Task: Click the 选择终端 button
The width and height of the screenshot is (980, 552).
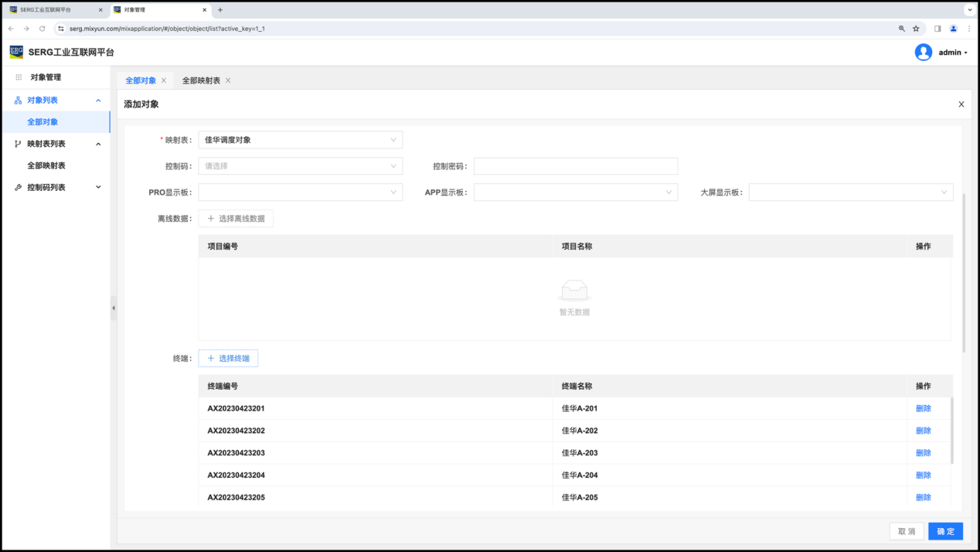Action: click(x=228, y=359)
